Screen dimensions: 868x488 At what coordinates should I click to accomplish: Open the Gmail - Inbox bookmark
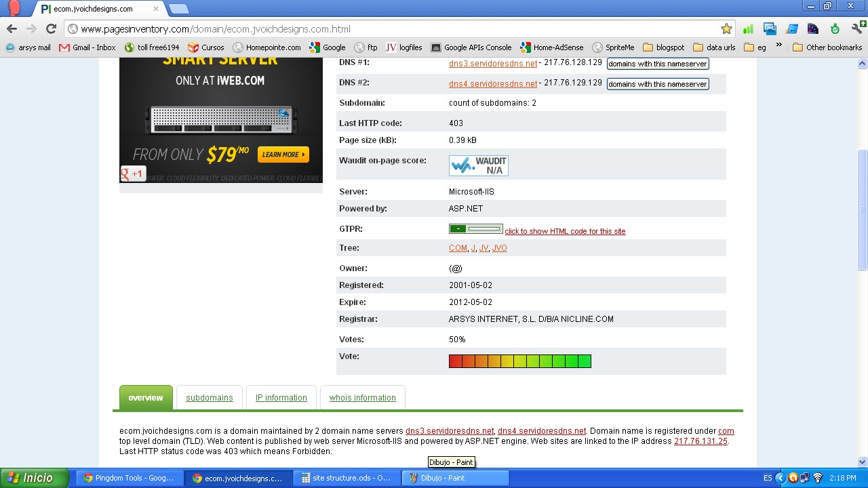(87, 47)
